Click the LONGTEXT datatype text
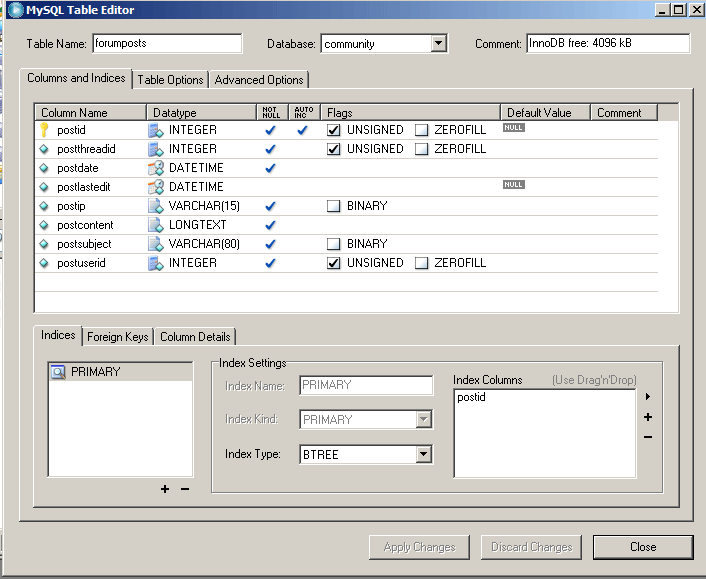Viewport: 706px width, 579px height. [198, 225]
